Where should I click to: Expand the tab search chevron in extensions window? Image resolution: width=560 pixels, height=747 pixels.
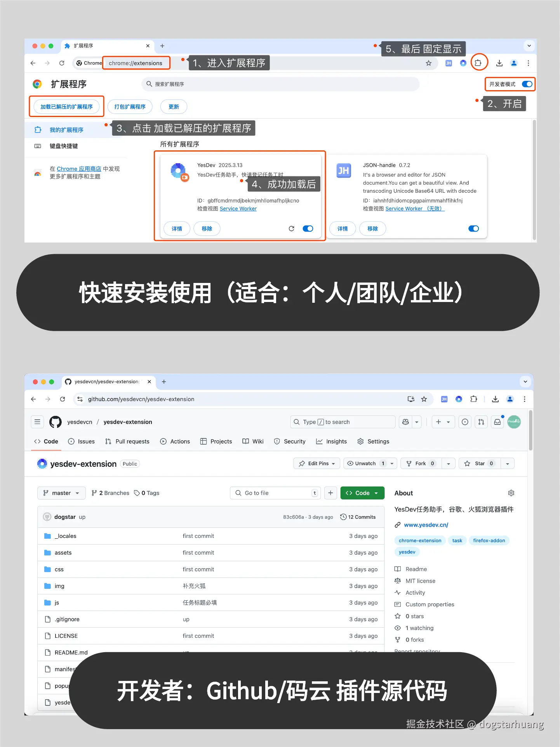coord(529,46)
